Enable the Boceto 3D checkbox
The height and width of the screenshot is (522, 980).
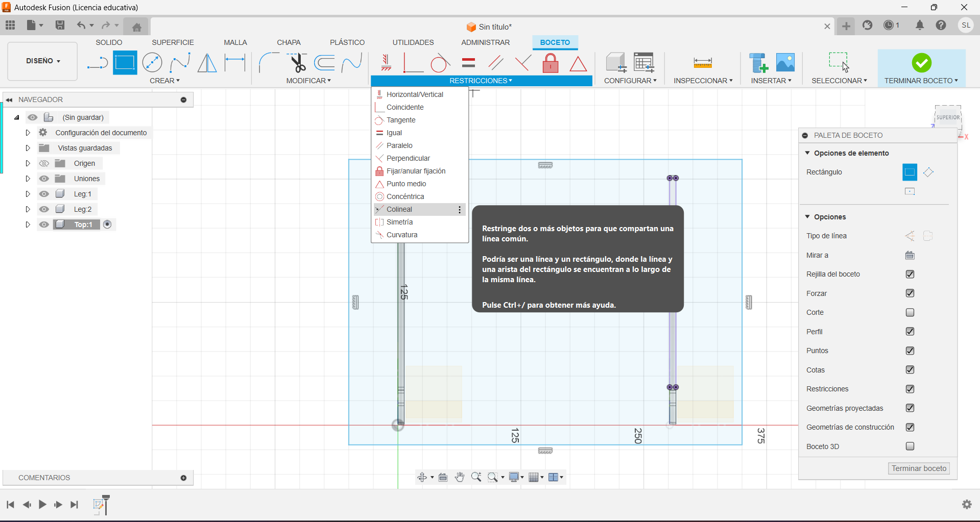tap(910, 446)
